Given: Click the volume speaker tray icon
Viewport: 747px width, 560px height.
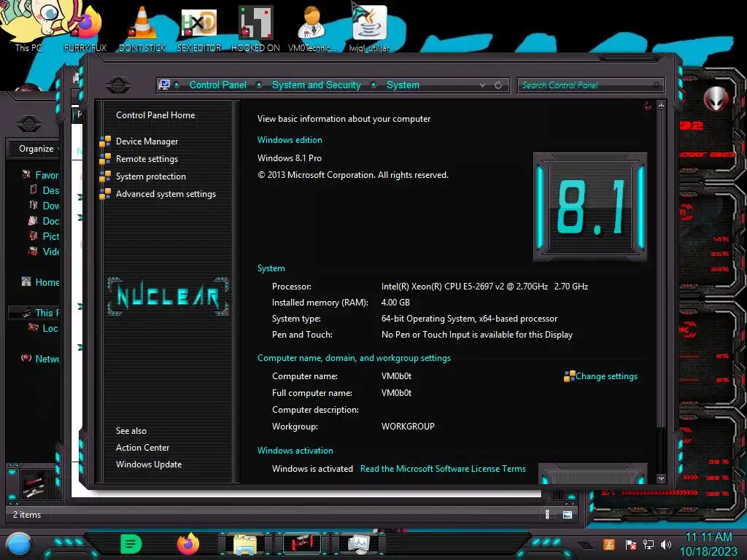Looking at the screenshot, I should coord(666,544).
